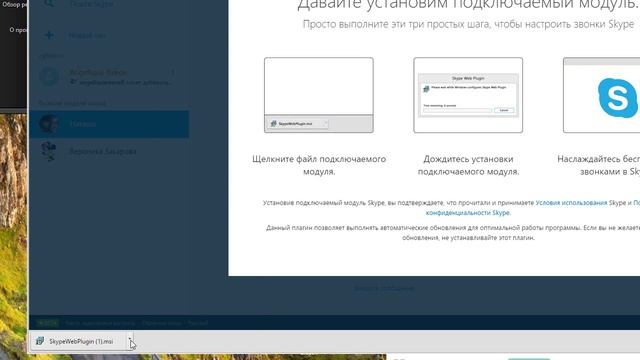Open the top contact's conversation by its name

pos(98,72)
